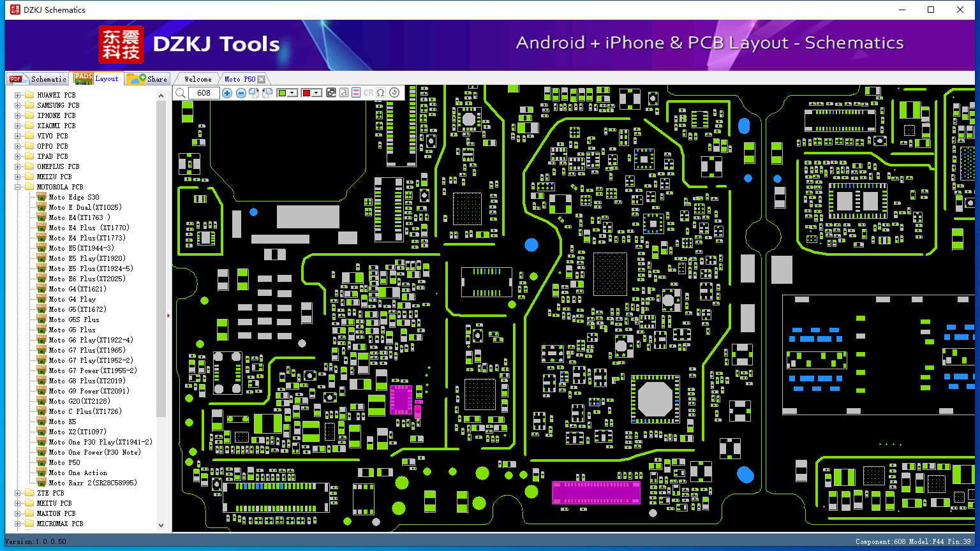
Task: Click the folder icon beside SAMSUNG PCB
Action: (29, 105)
